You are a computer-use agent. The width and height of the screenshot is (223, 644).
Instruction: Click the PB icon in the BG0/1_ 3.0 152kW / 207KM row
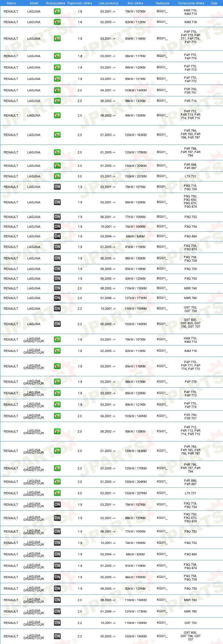coord(57,176)
